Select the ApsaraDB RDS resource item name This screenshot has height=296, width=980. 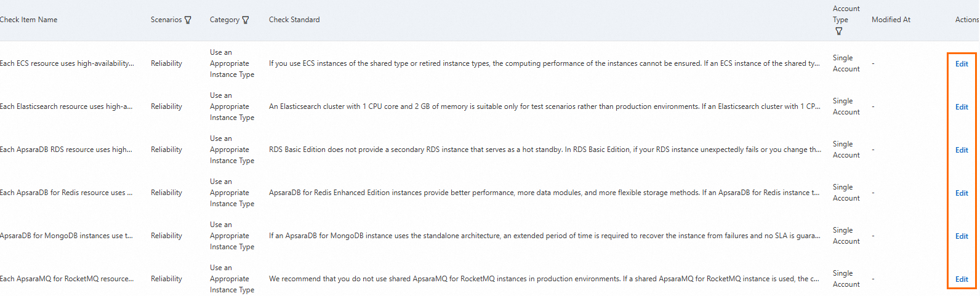pos(66,150)
